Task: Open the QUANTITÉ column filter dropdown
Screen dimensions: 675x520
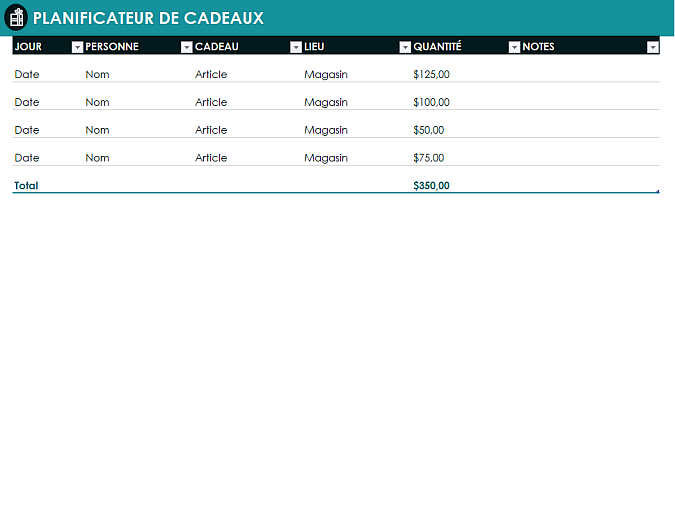Action: point(514,47)
